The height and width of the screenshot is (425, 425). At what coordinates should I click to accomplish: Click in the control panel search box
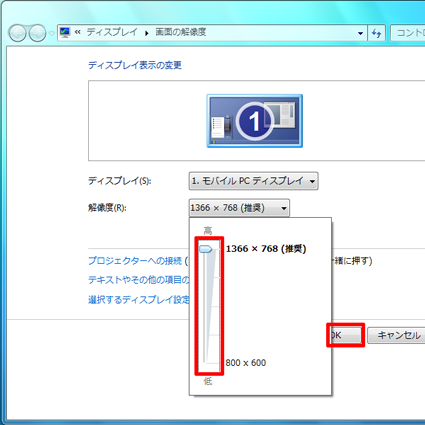407,33
